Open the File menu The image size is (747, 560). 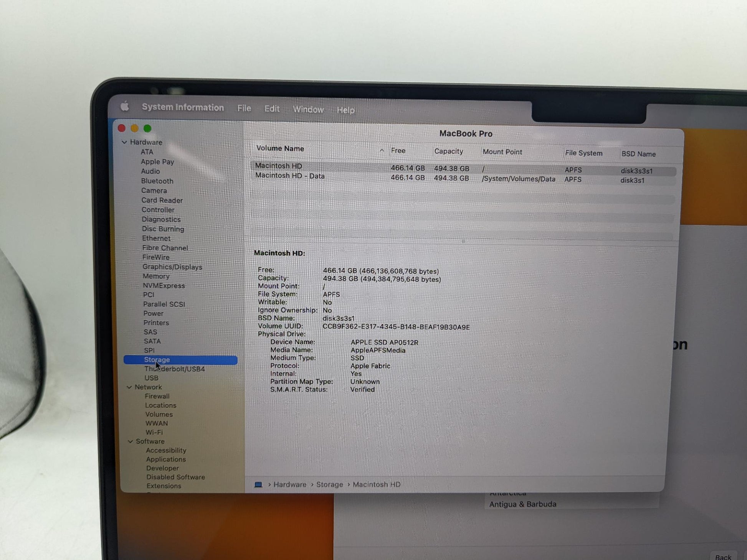click(244, 109)
